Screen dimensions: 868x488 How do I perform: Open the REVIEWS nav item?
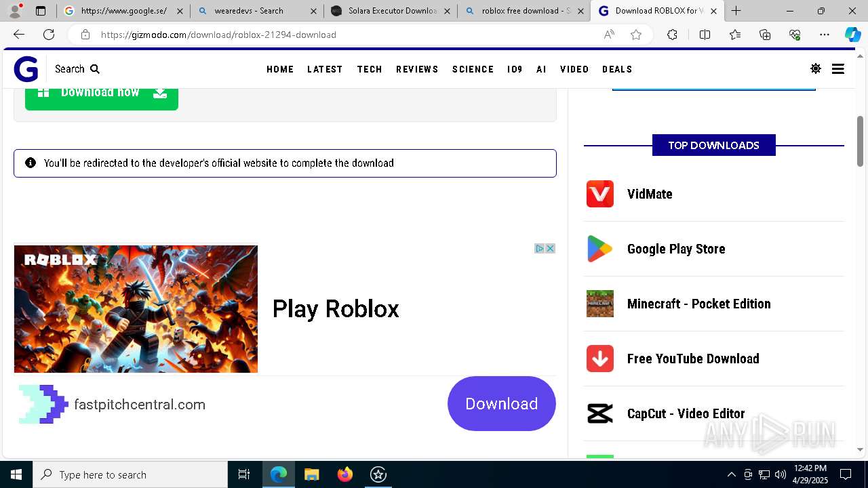pyautogui.click(x=417, y=69)
